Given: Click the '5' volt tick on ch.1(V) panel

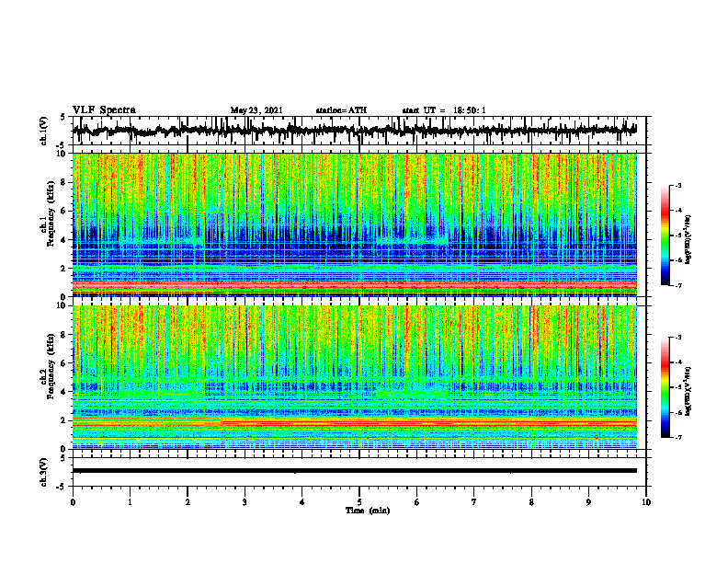Looking at the screenshot, I should [x=63, y=118].
